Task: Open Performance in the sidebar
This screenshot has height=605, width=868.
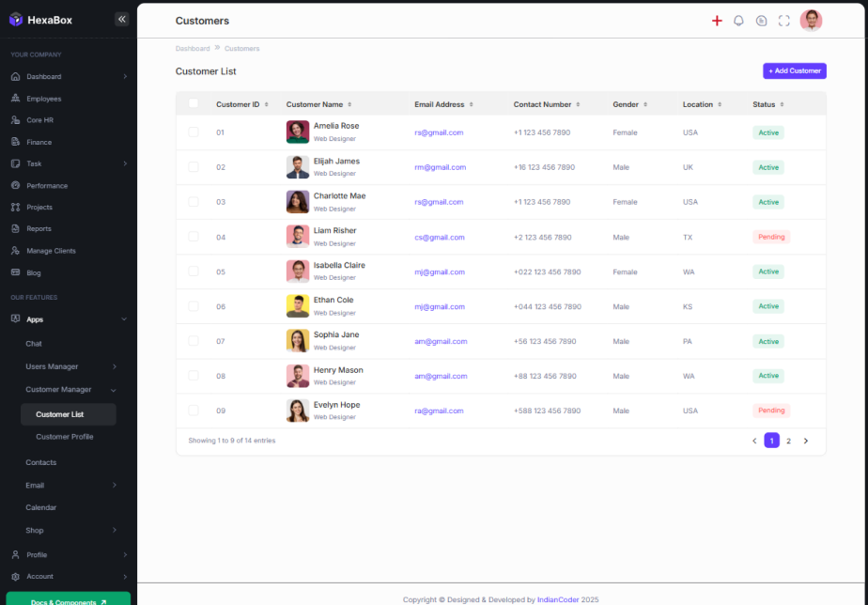Action: point(47,186)
